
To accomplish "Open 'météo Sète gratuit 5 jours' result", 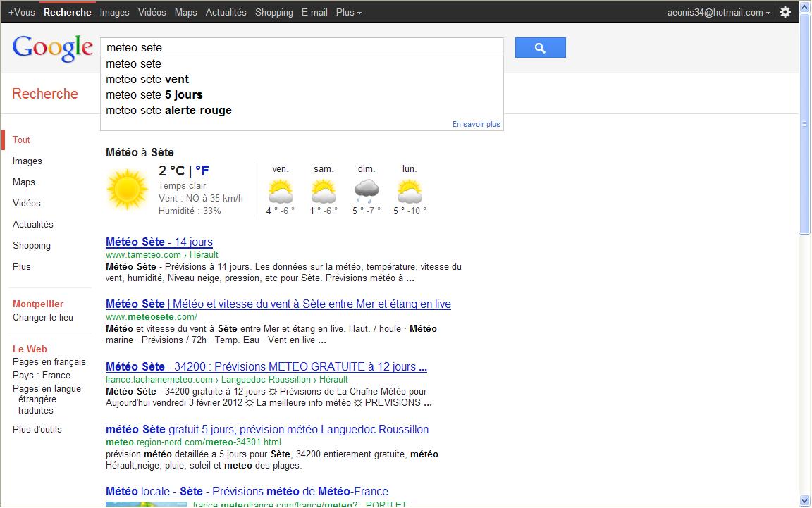I will point(267,429).
